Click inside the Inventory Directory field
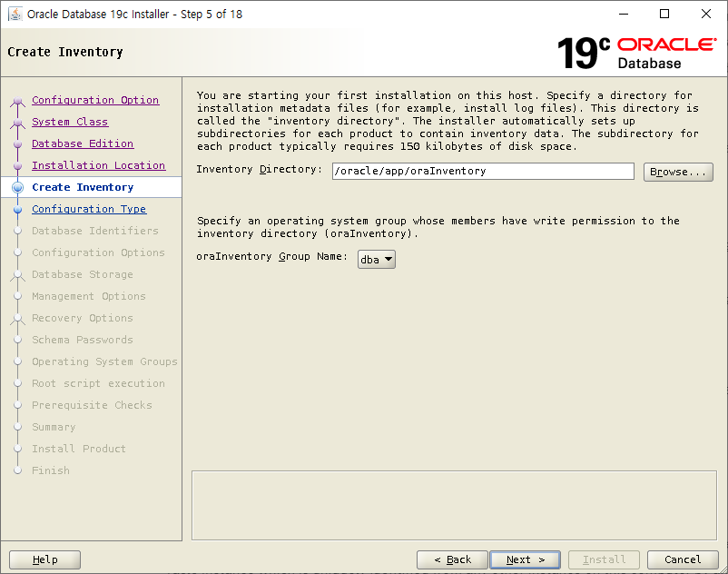 (483, 171)
